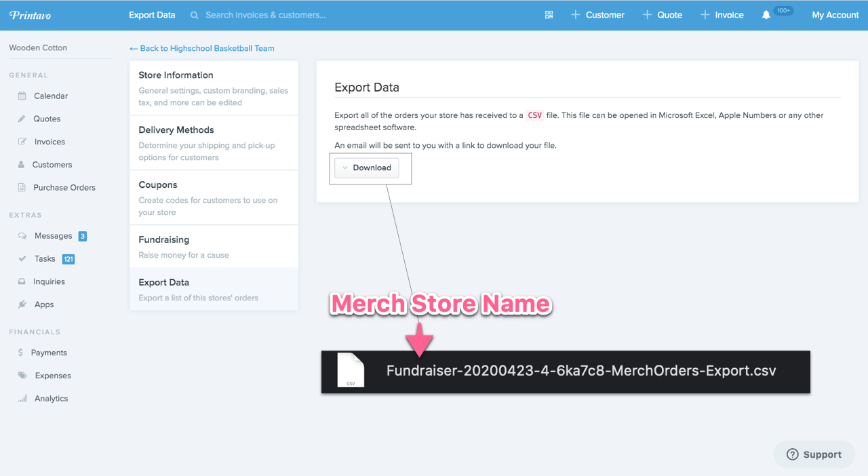Open the QR code scanner icon
Screen dimensions: 868x476
tap(549, 15)
